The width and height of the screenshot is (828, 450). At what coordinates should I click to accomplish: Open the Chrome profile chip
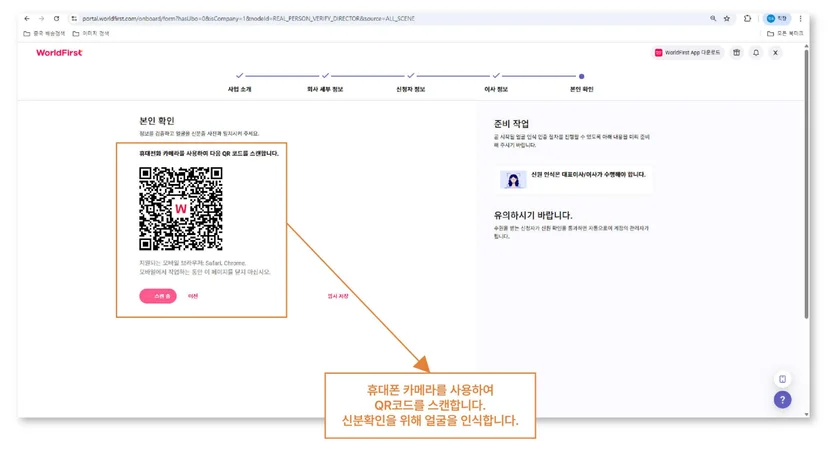pos(777,18)
